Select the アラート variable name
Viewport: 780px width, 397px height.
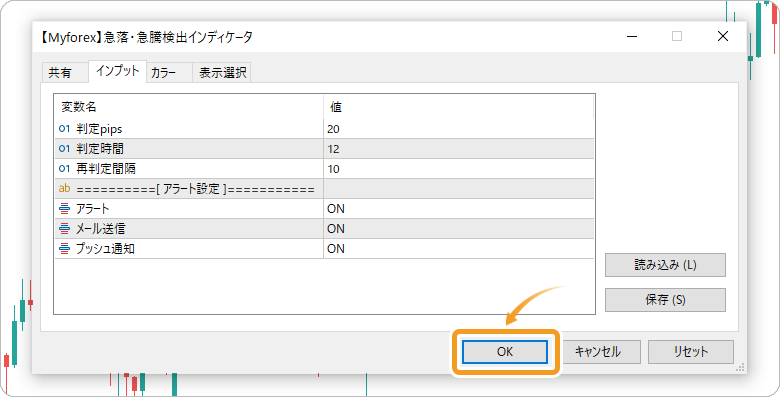coord(93,208)
